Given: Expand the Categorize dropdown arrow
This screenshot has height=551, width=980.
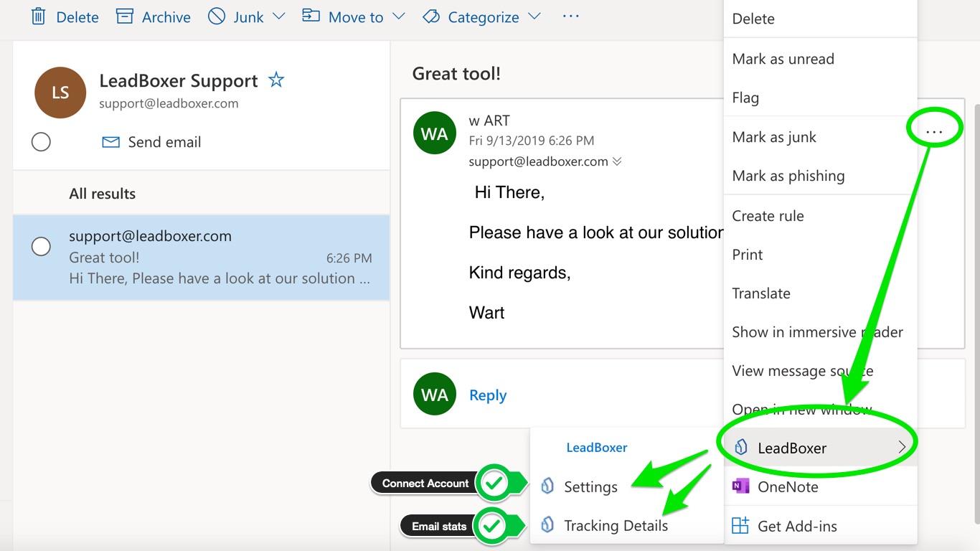Looking at the screenshot, I should 534,17.
